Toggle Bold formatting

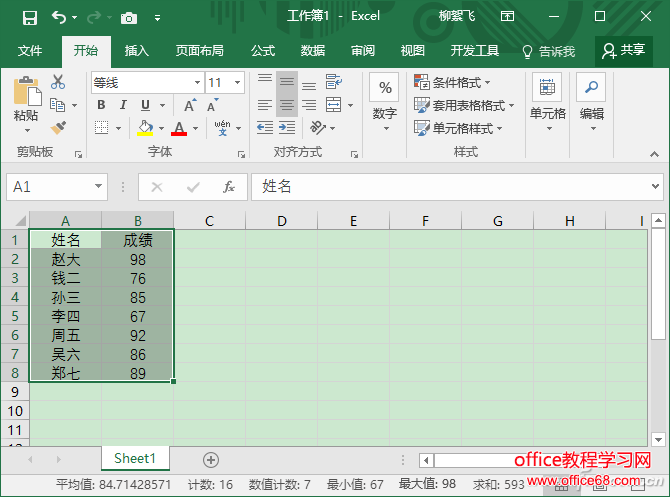tap(101, 105)
